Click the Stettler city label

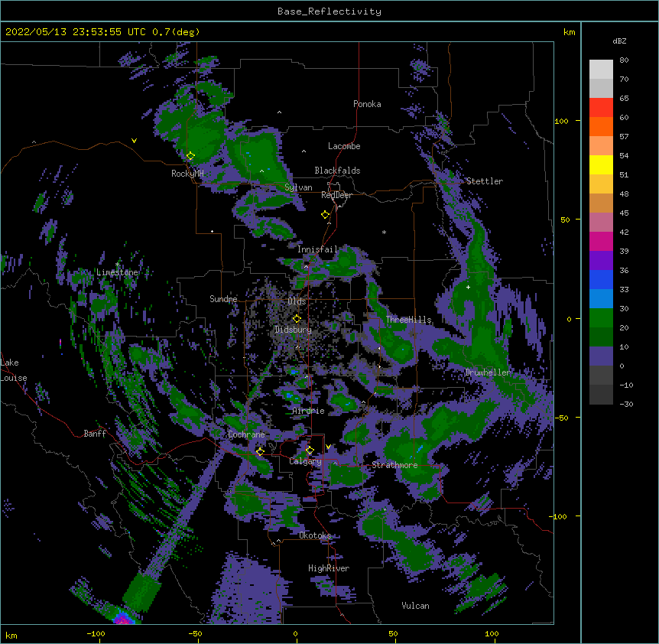pos(485,181)
